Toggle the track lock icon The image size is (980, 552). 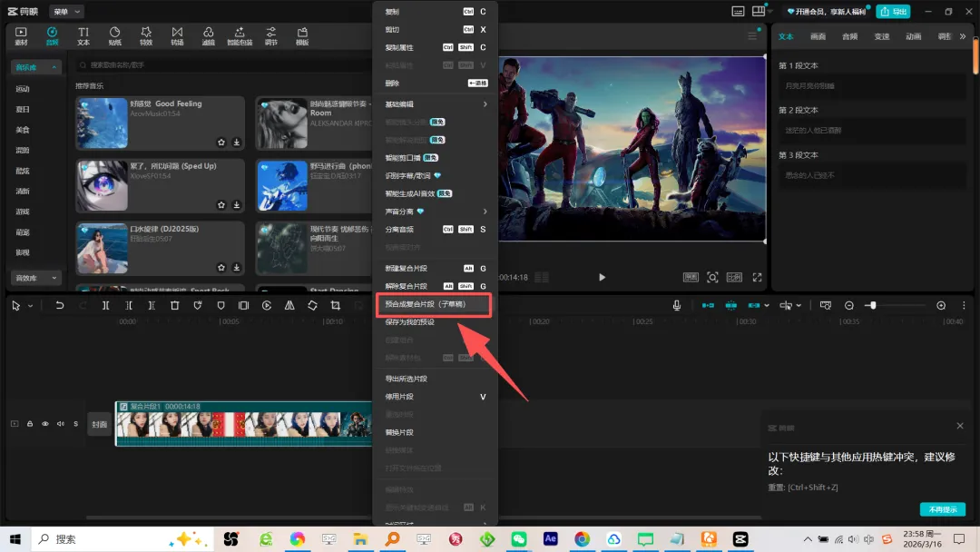click(x=29, y=424)
